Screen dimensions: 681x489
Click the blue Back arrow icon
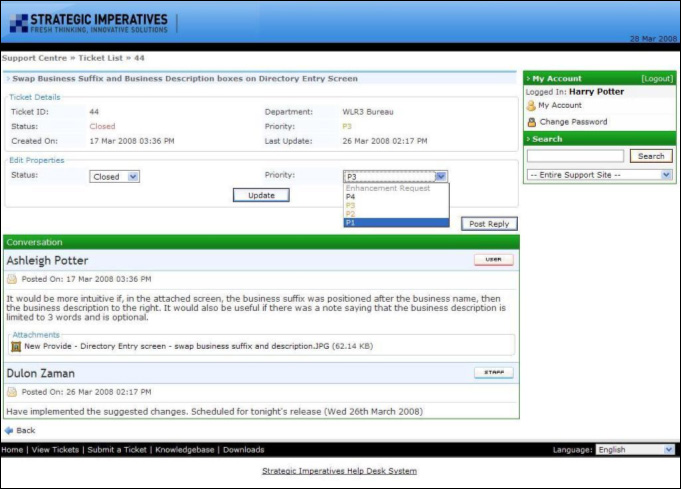9,430
